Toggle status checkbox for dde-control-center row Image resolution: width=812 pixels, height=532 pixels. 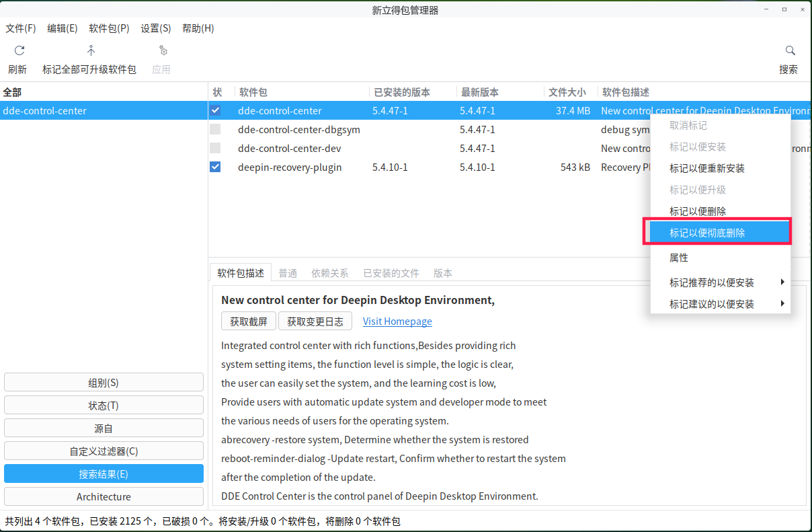pyautogui.click(x=215, y=110)
